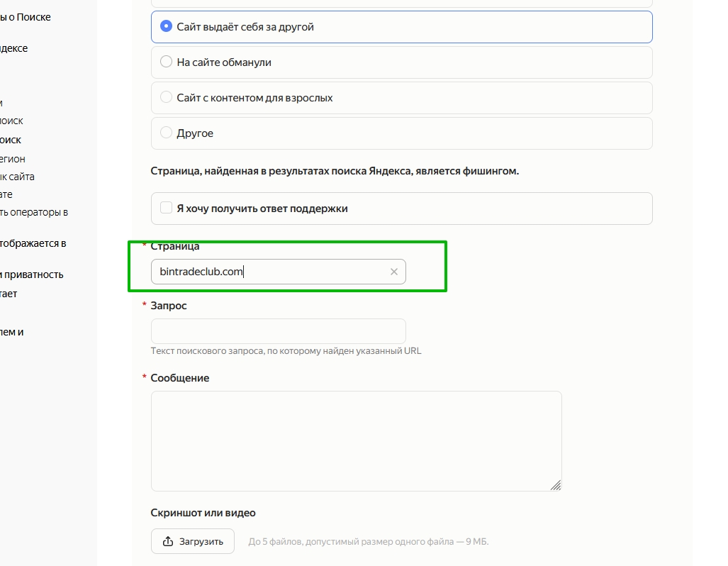
Task: Select the 'Другое' radio option
Action: click(167, 133)
